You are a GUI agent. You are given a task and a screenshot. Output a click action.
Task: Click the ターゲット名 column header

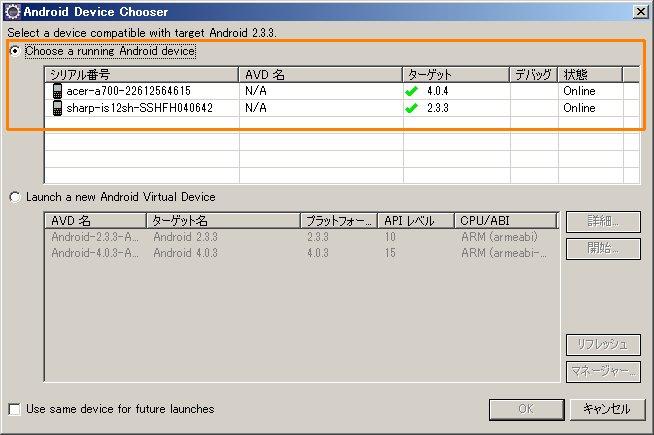[223, 221]
